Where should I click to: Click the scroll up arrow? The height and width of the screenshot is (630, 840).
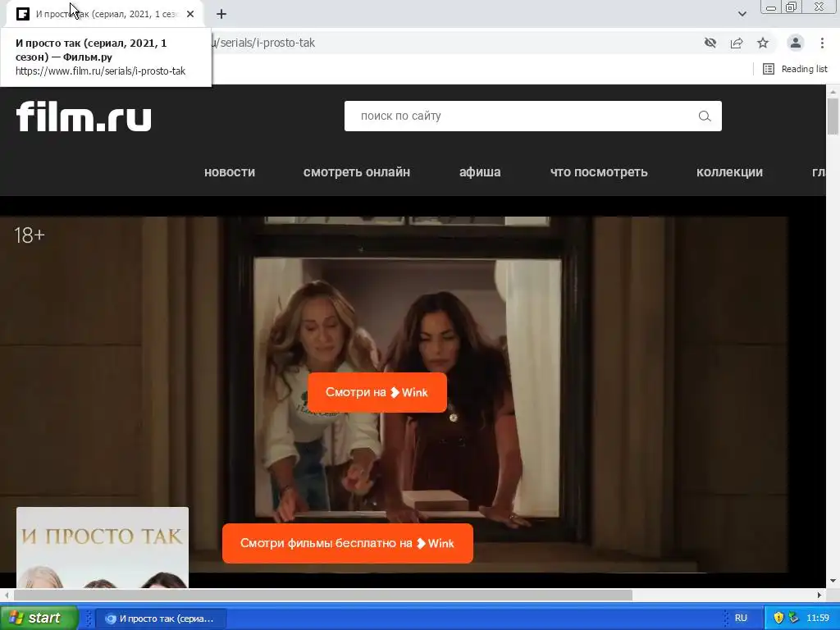(833, 92)
